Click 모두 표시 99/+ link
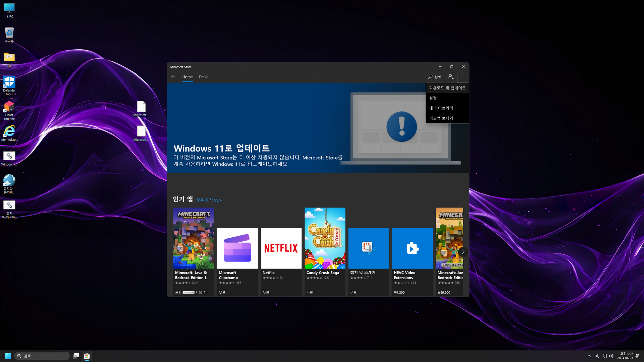 [209, 200]
